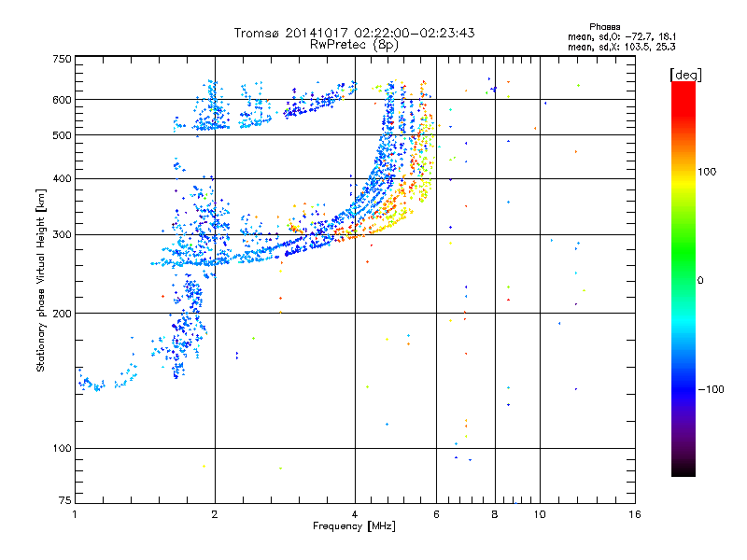747x560 pixels.
Task: Click the y-axis tick label "75"
Action: [x=65, y=500]
